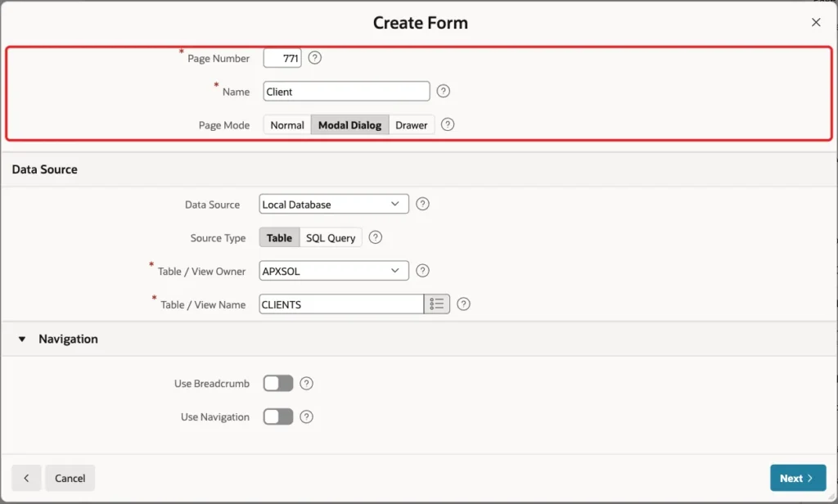The width and height of the screenshot is (838, 504).
Task: Go back with the previous arrow button
Action: pos(26,479)
